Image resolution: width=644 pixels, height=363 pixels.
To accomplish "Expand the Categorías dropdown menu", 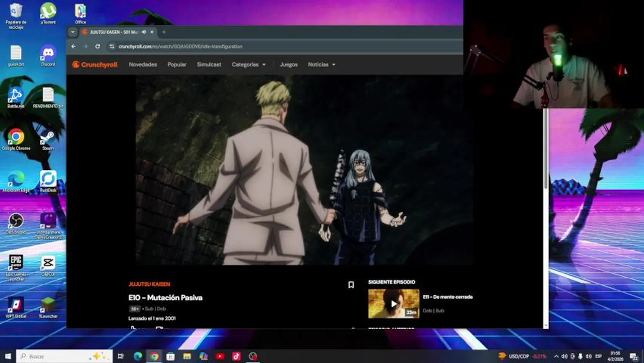I will tap(248, 65).
